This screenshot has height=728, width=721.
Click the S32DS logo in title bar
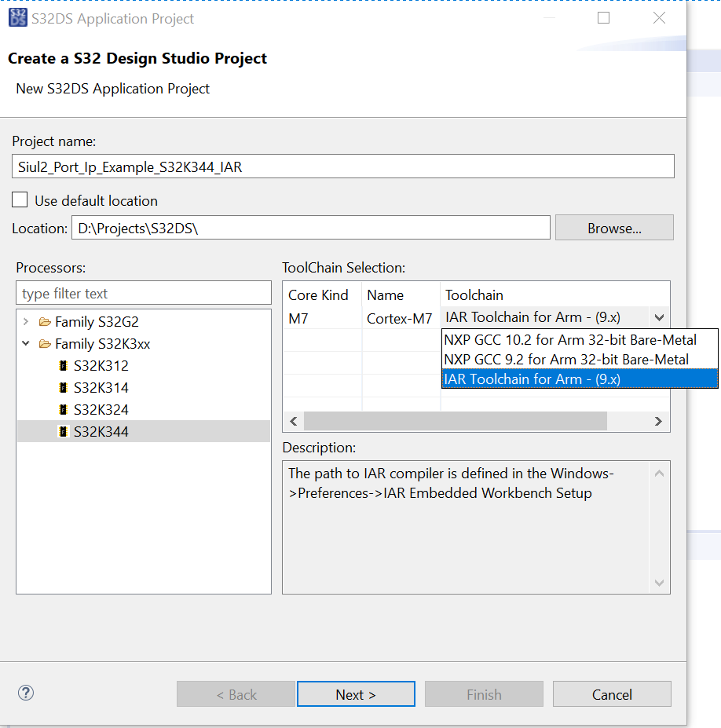click(17, 18)
